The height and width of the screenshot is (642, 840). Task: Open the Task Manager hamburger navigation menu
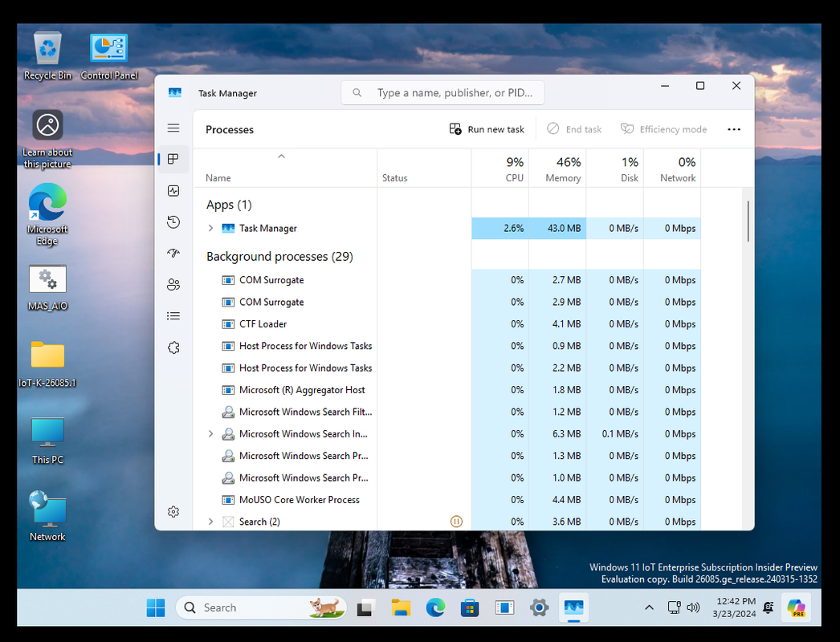(x=173, y=128)
